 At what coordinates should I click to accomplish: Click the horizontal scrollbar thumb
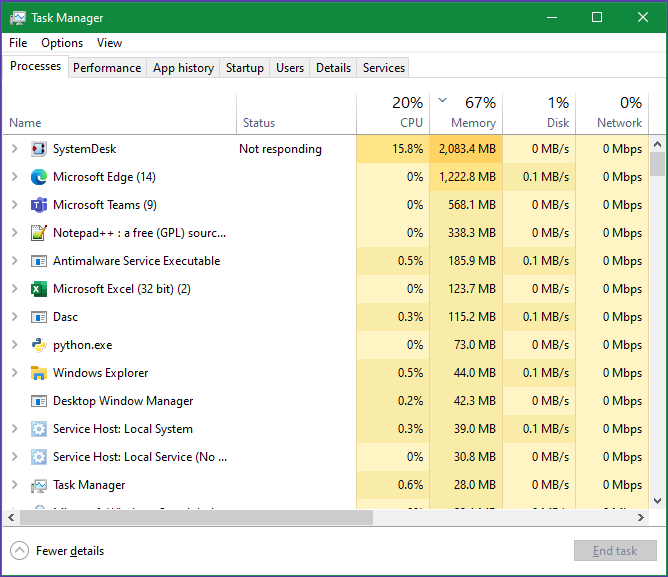coord(196,518)
